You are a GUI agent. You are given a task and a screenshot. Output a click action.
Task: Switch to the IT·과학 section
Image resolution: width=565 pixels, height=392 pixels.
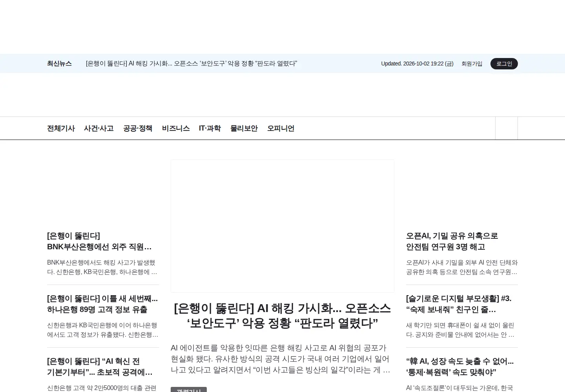click(x=210, y=128)
